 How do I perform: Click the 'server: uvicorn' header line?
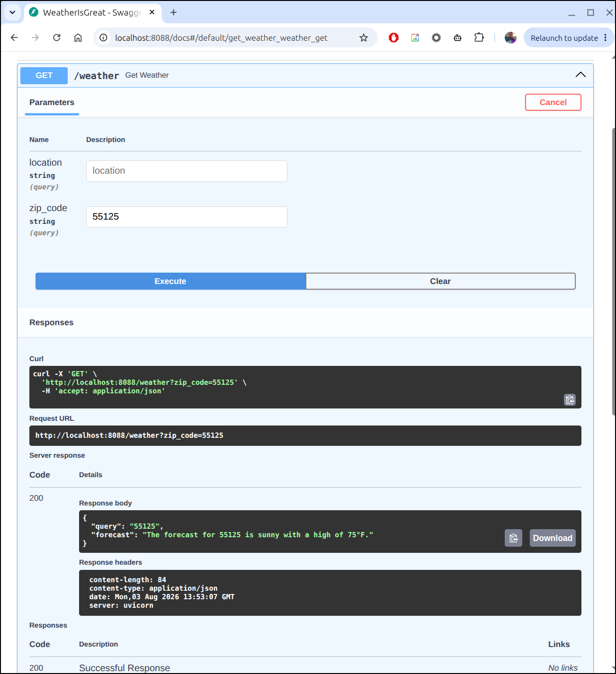pos(121,605)
